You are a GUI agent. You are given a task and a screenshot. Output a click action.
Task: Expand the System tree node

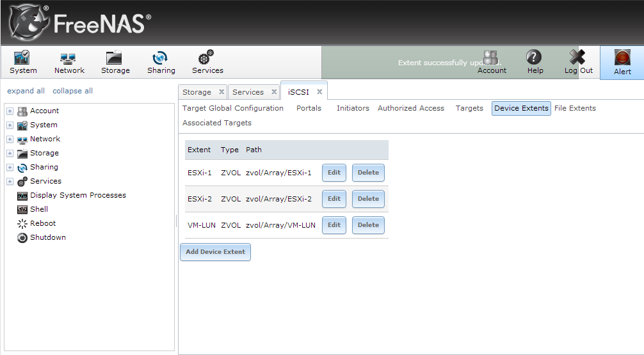pyautogui.click(x=10, y=125)
